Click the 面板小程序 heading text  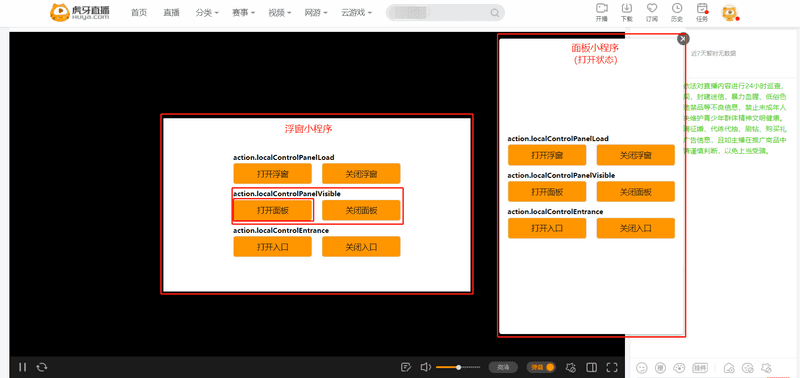coord(595,48)
